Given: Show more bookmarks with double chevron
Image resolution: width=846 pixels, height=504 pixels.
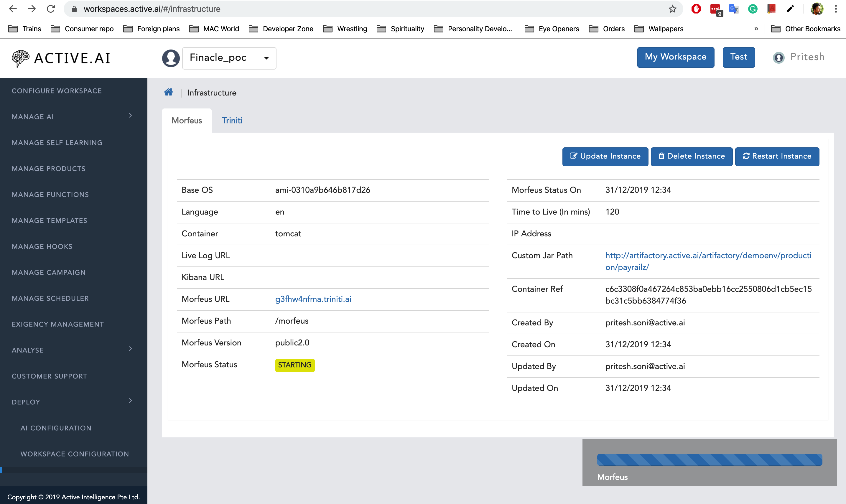Looking at the screenshot, I should [x=756, y=29].
